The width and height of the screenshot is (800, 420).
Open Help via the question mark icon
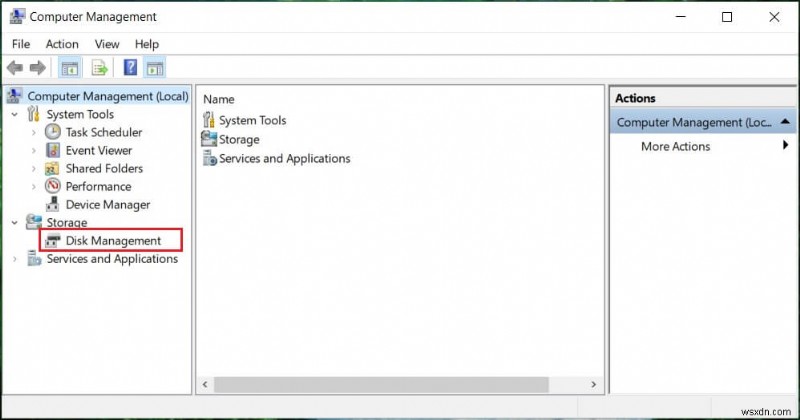point(131,67)
